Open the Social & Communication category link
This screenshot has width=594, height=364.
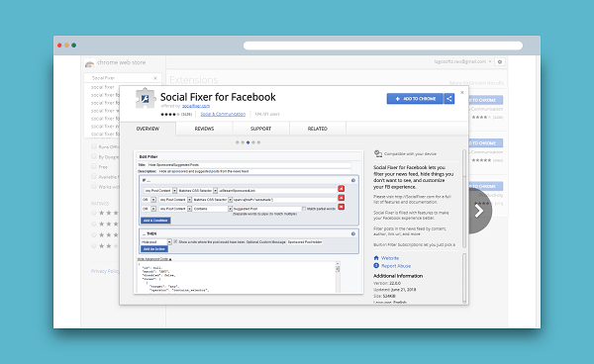pyautogui.click(x=223, y=114)
